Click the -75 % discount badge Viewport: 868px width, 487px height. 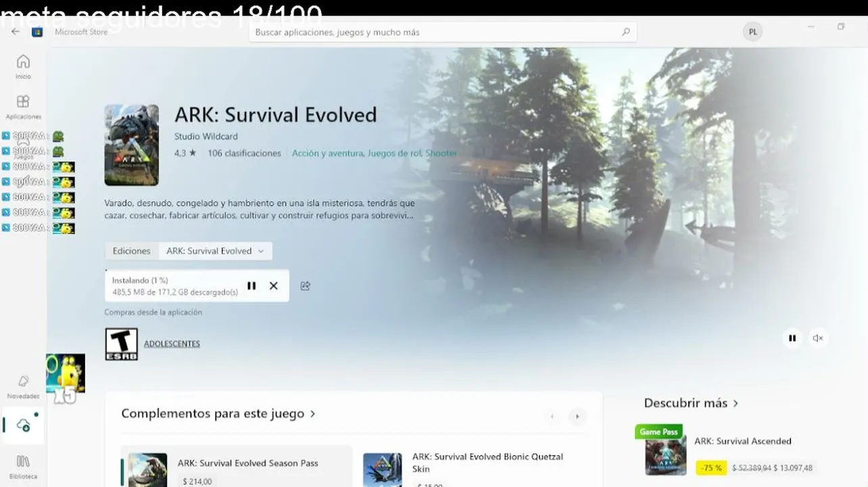711,467
